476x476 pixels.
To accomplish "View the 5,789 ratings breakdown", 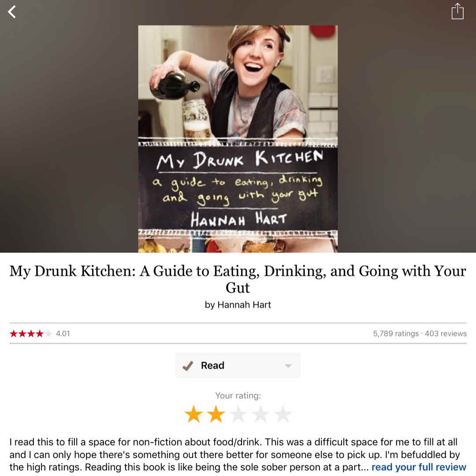I will point(396,334).
